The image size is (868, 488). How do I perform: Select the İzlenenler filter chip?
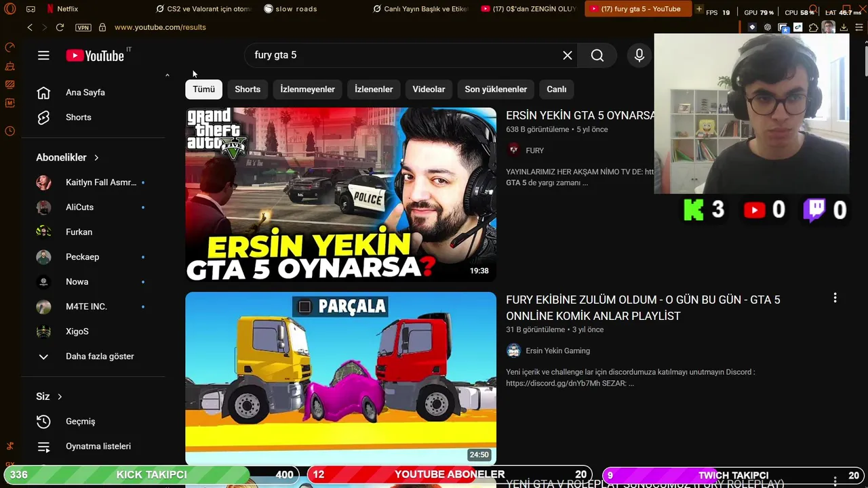point(374,89)
